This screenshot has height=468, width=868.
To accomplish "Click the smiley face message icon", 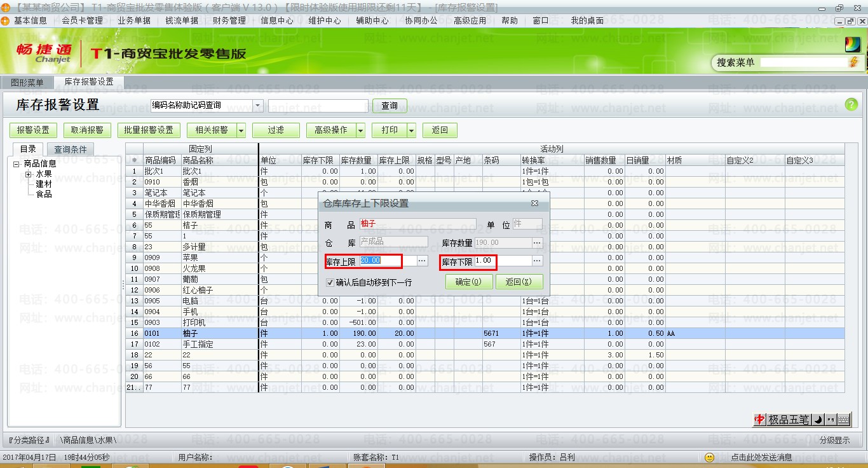I will 710,457.
